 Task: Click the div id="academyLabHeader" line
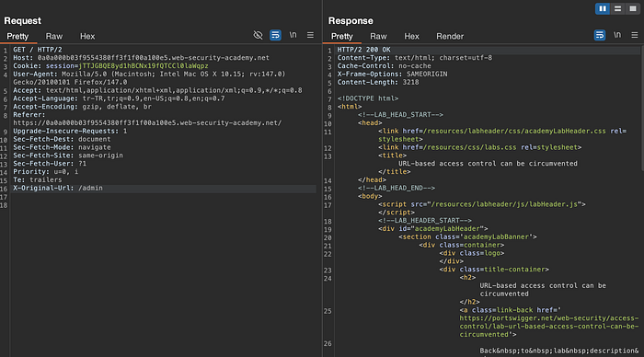(x=433, y=229)
